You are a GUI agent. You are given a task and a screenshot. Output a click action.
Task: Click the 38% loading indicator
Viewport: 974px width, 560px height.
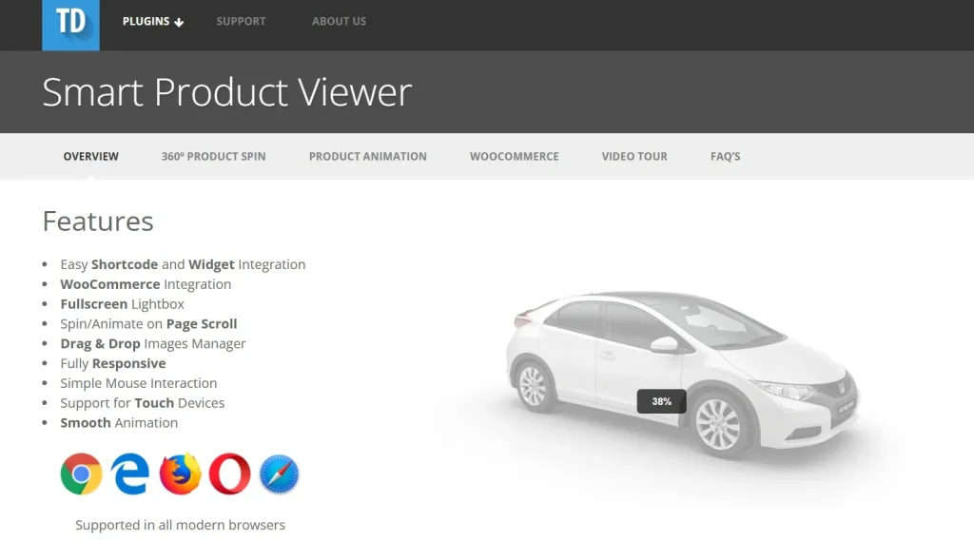(x=662, y=401)
